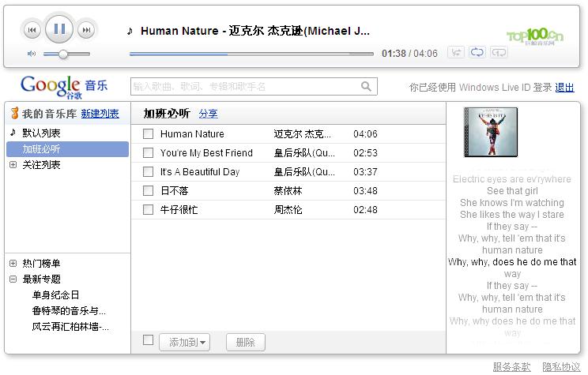This screenshot has height=375, width=588.
Task: Click lyric line 'See that girl'
Action: tap(512, 191)
